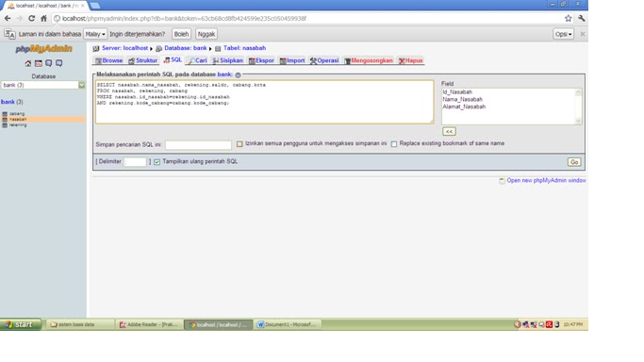
Task: Open Server: localhost breadcrumb link
Action: [x=124, y=48]
